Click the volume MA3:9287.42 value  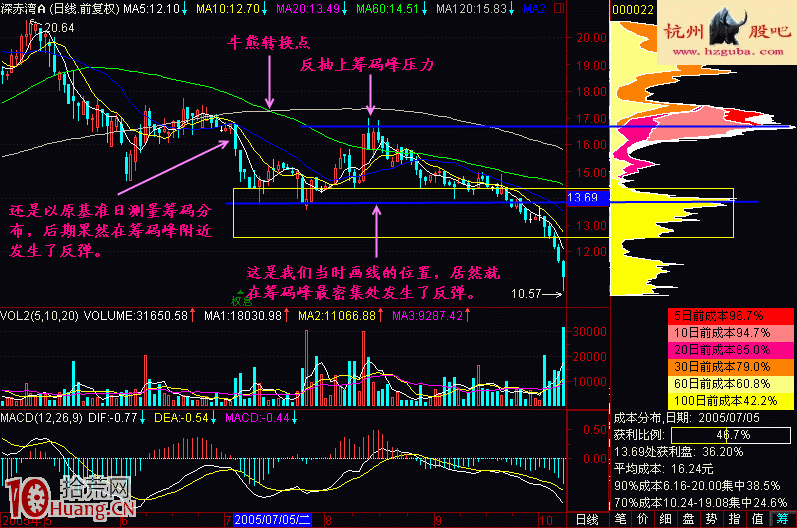coord(427,316)
